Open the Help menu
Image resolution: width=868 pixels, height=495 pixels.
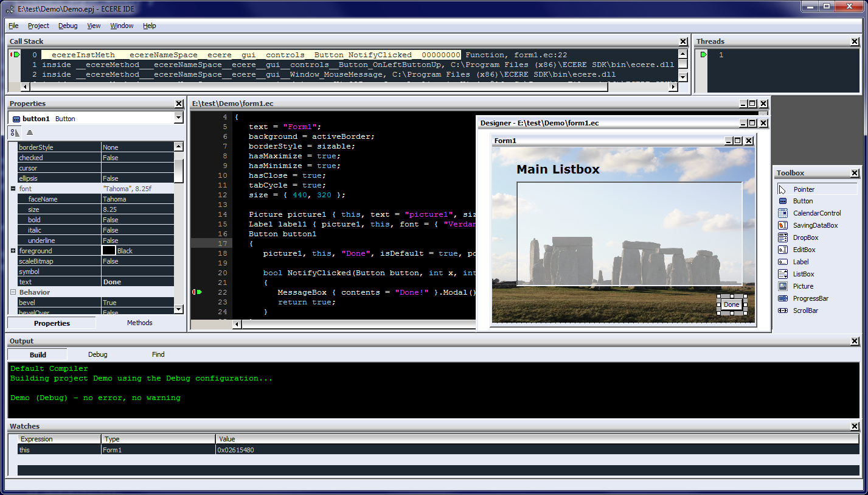coord(150,26)
